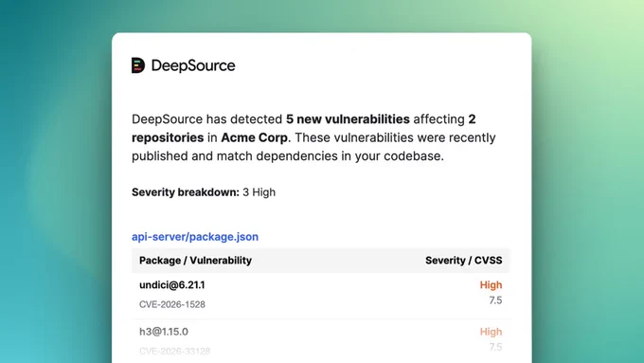
Task: Click the h3@1.15.0 package name
Action: (x=164, y=332)
